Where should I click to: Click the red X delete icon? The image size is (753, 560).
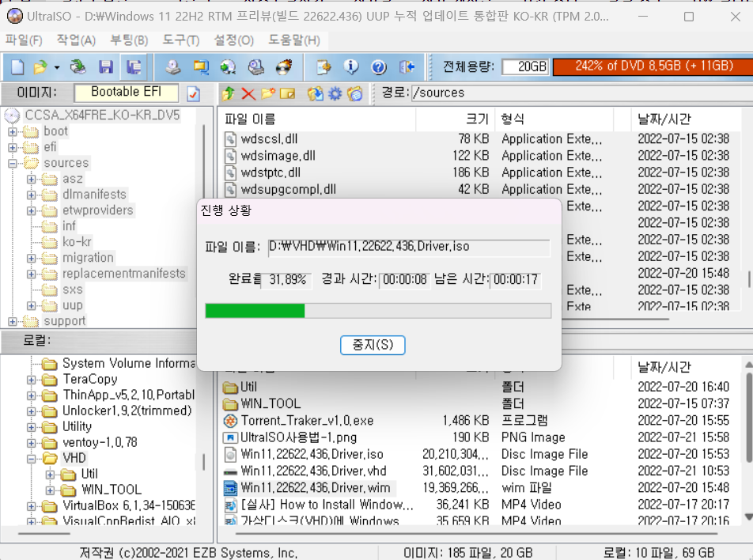[x=248, y=93]
